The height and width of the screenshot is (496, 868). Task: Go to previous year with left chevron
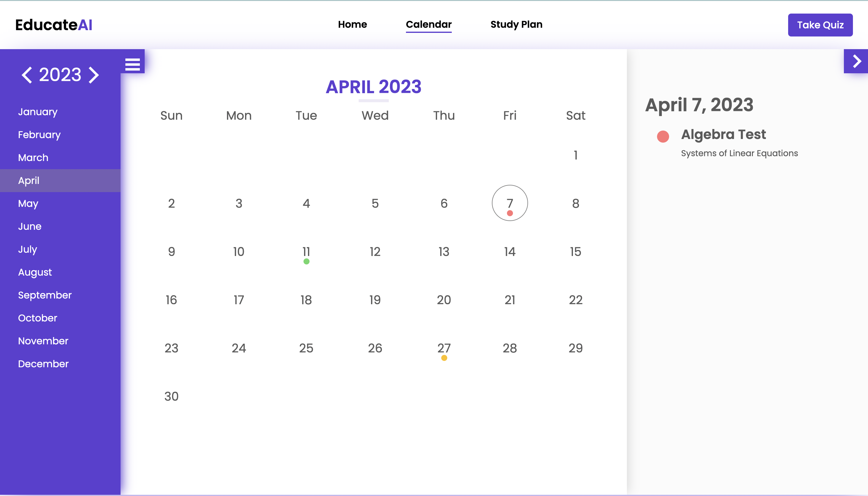pos(27,74)
